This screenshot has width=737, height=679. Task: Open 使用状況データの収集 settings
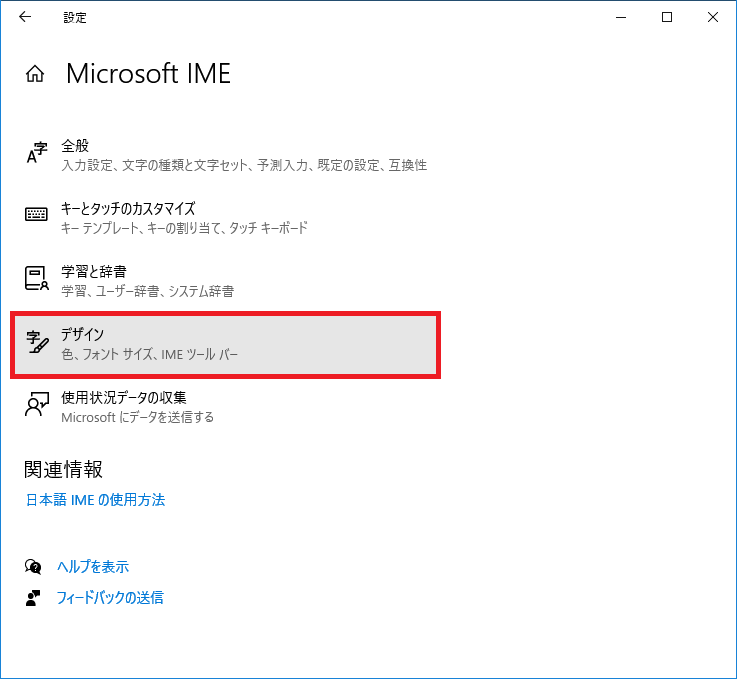[226, 407]
